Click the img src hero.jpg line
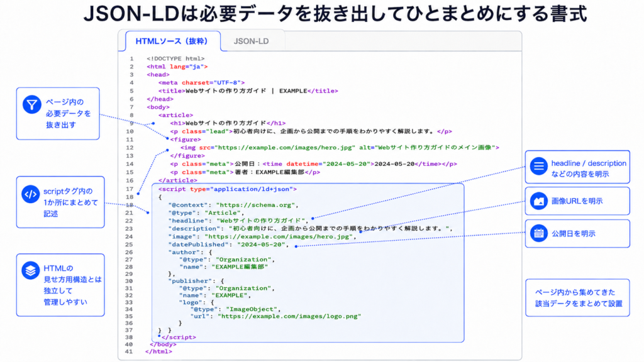 click(340, 147)
